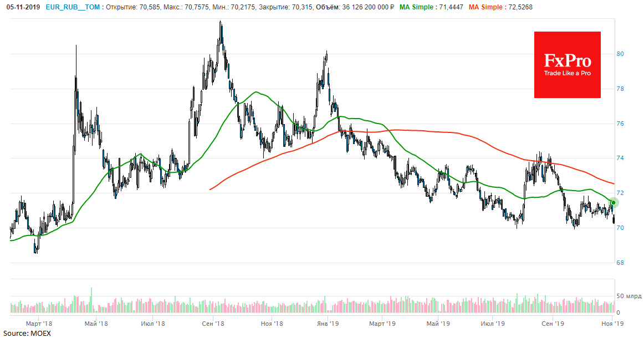Click the 76 price axis label

pyautogui.click(x=620, y=124)
